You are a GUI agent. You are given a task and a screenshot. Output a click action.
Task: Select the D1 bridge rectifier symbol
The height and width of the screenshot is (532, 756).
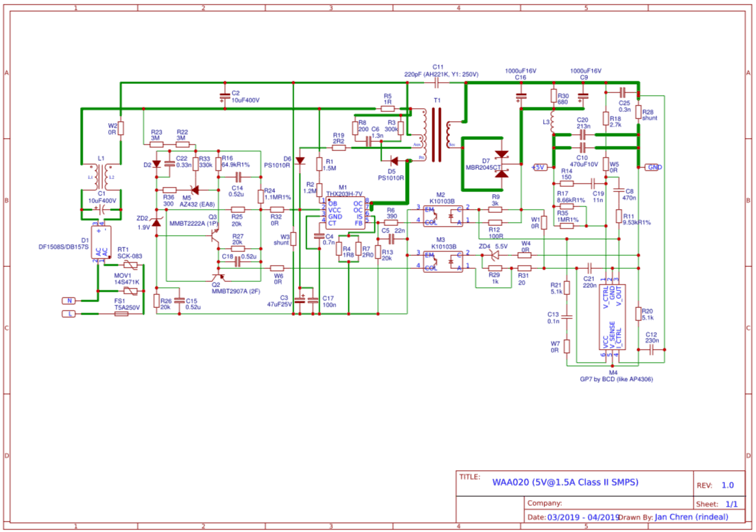(x=100, y=241)
